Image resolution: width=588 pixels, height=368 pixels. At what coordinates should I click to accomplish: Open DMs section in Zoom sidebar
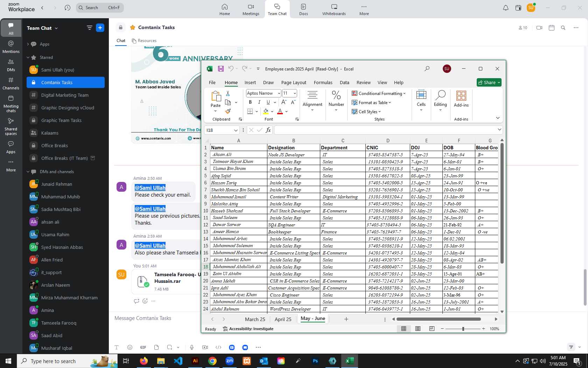[x=11, y=65]
